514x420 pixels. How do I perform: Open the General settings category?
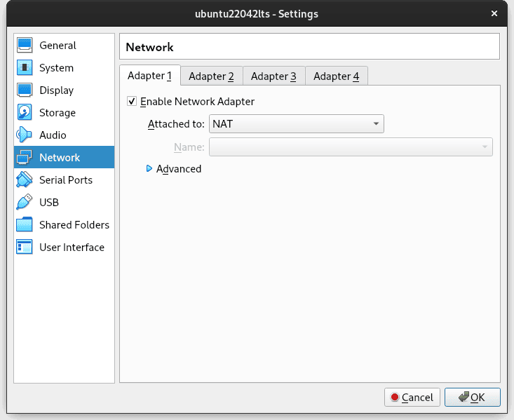(x=65, y=46)
